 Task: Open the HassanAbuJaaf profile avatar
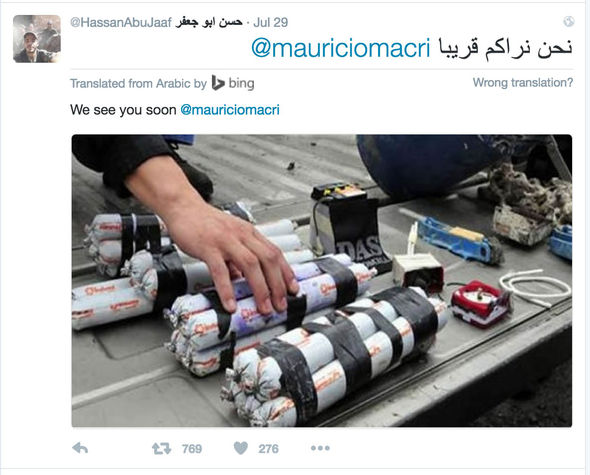pyautogui.click(x=37, y=39)
